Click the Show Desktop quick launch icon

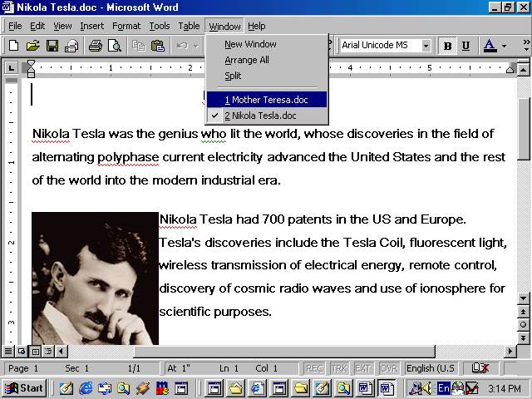(66, 388)
